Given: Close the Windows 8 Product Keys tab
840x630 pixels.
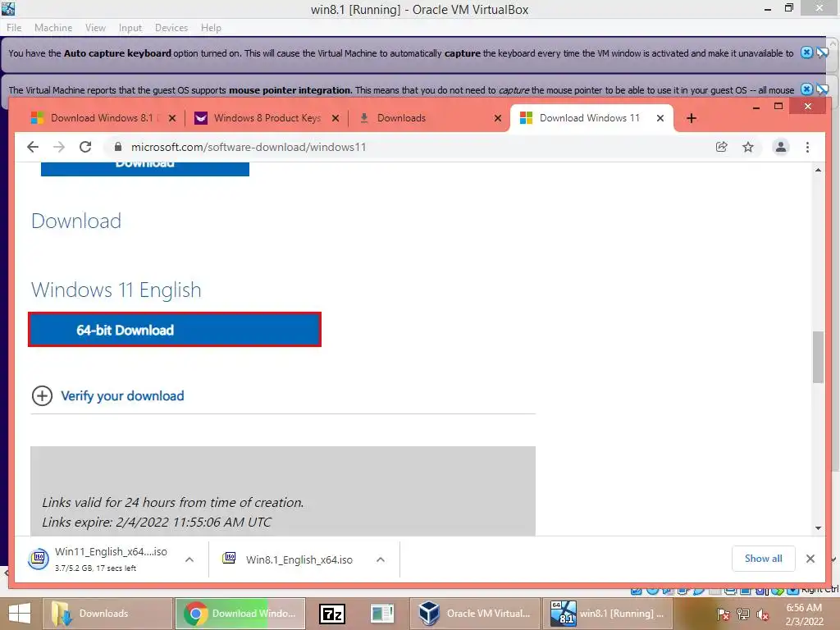Looking at the screenshot, I should [336, 118].
